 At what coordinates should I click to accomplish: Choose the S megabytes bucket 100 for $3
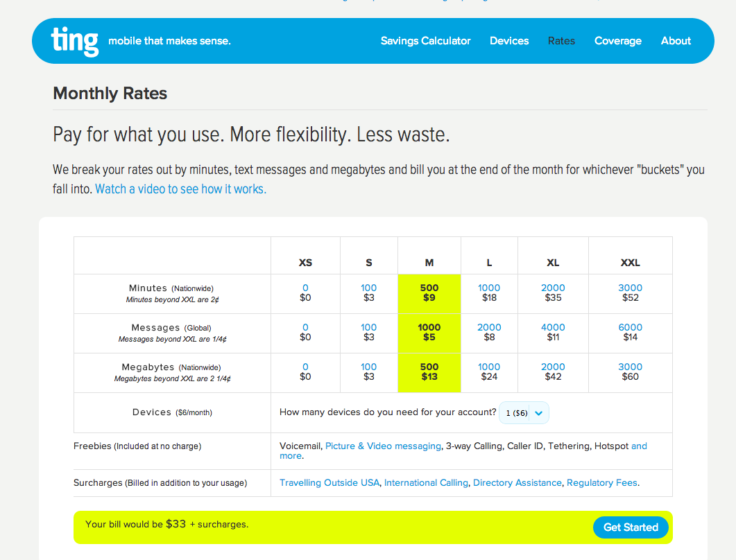[x=369, y=371]
